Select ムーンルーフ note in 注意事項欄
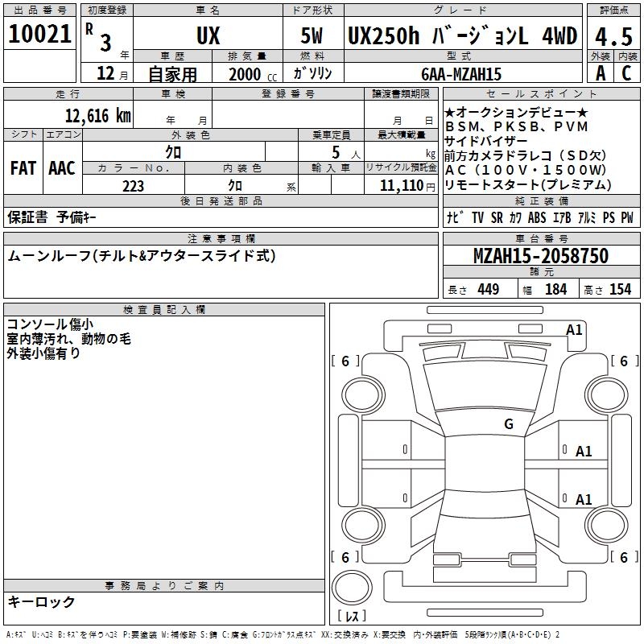The image size is (644, 644). (142, 256)
